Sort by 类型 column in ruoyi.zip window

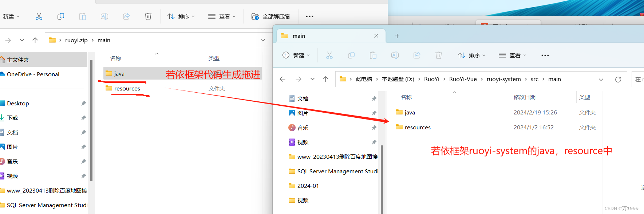214,58
